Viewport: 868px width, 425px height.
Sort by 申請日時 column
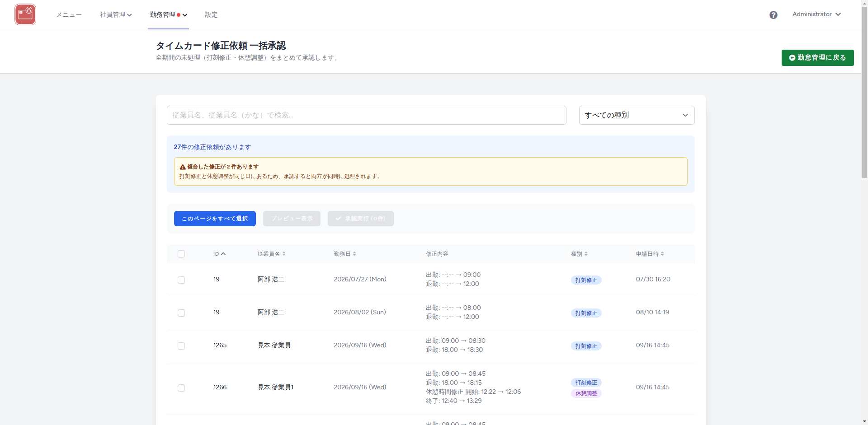tap(650, 254)
